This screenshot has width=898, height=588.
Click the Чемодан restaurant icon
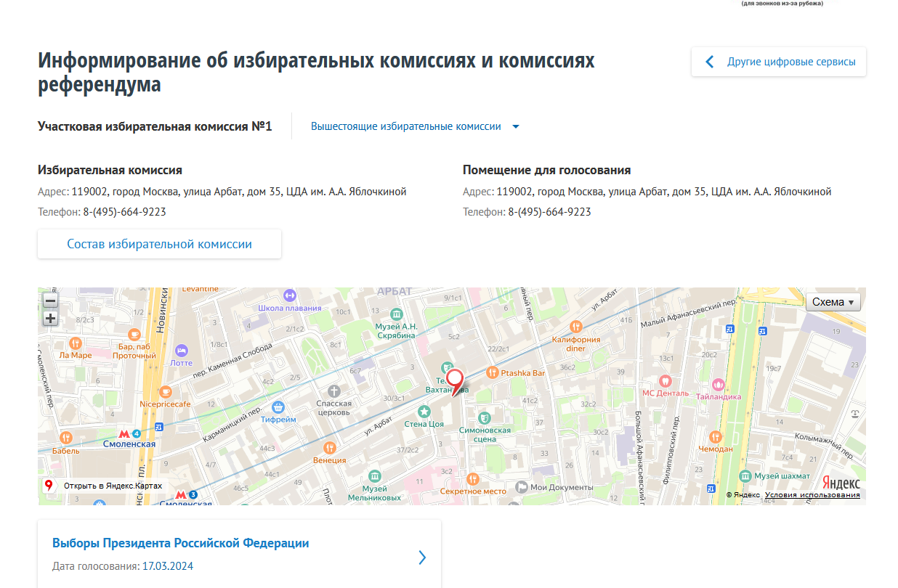(716, 437)
